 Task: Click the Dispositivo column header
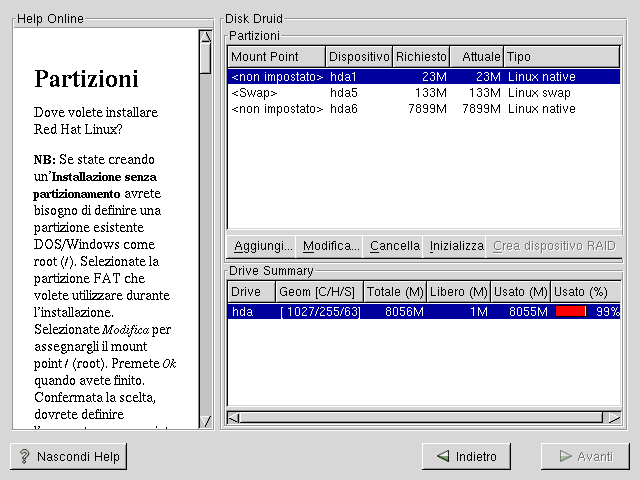click(359, 57)
